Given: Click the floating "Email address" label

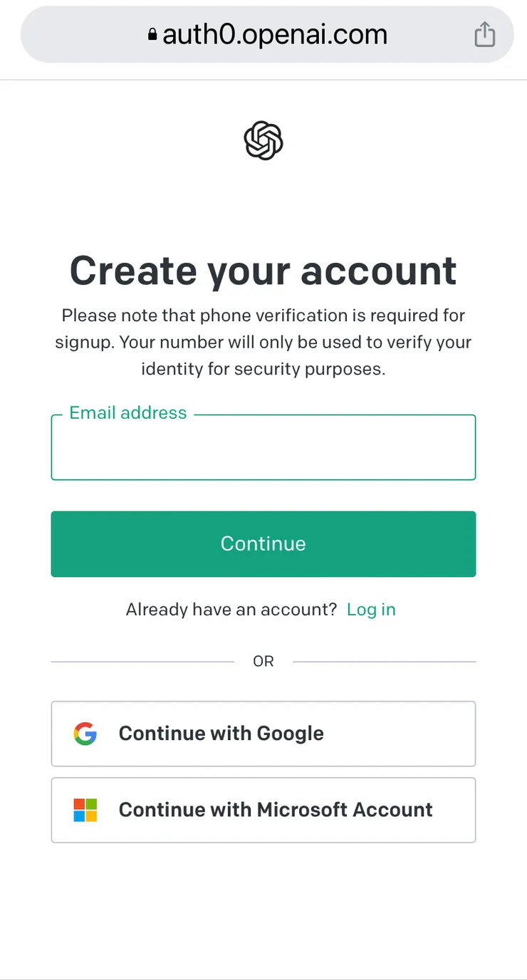Looking at the screenshot, I should tap(128, 413).
